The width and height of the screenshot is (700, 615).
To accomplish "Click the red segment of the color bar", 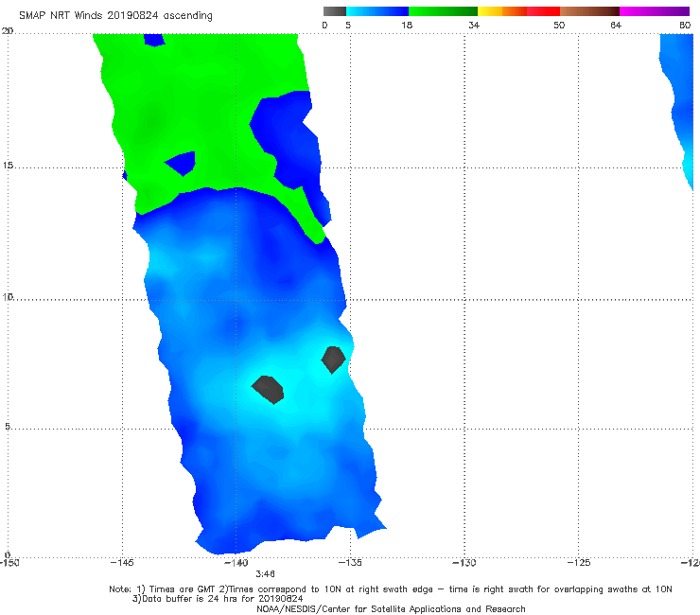I will coord(543,11).
